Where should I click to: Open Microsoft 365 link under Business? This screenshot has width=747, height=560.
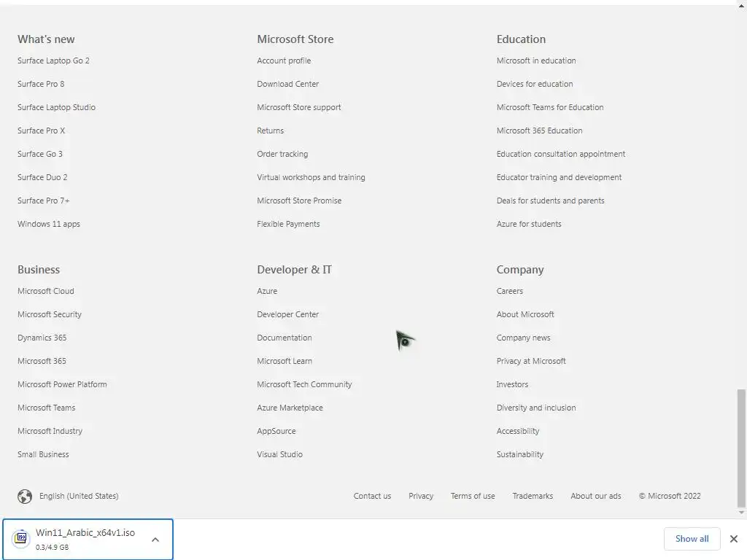pyautogui.click(x=42, y=361)
